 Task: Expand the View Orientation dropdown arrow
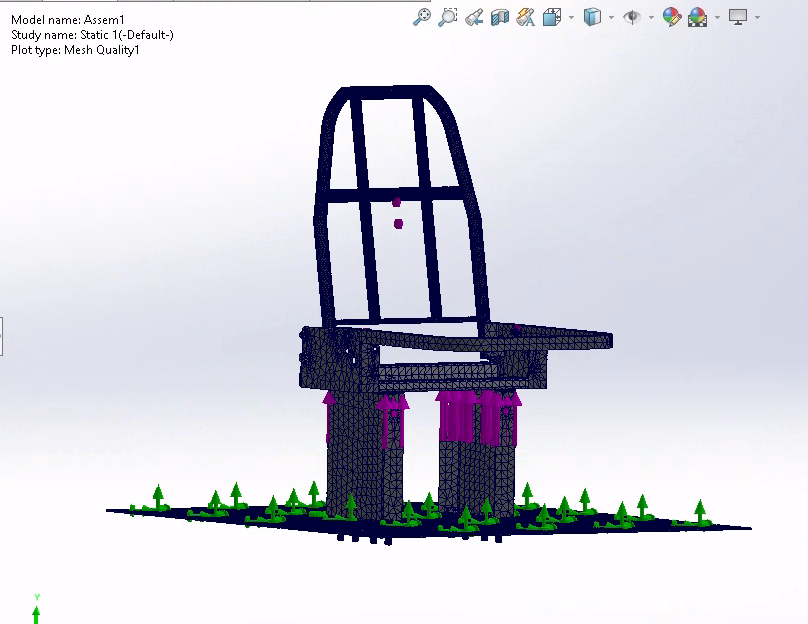[x=571, y=17]
